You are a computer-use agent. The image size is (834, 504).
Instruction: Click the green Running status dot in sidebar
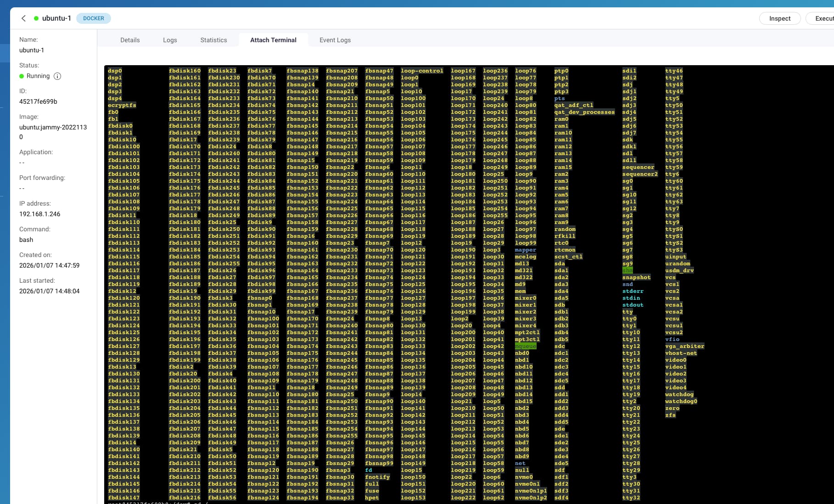coord(22,76)
